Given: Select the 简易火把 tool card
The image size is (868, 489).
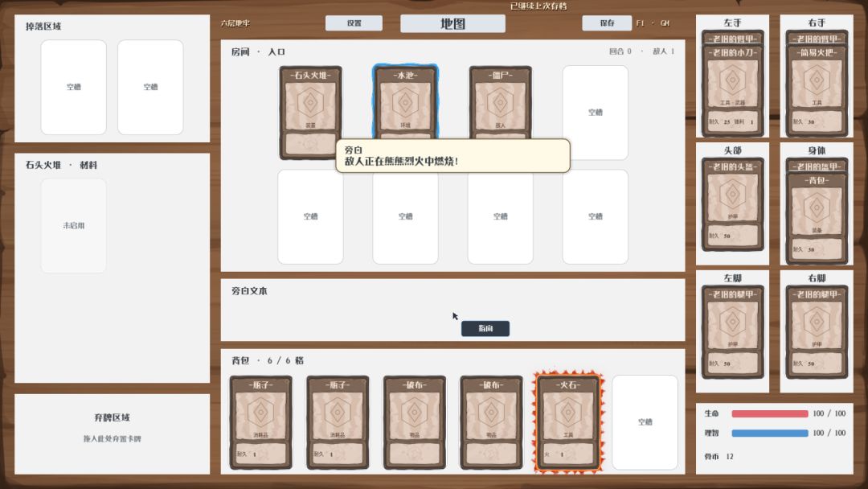Looking at the screenshot, I should click(817, 90).
